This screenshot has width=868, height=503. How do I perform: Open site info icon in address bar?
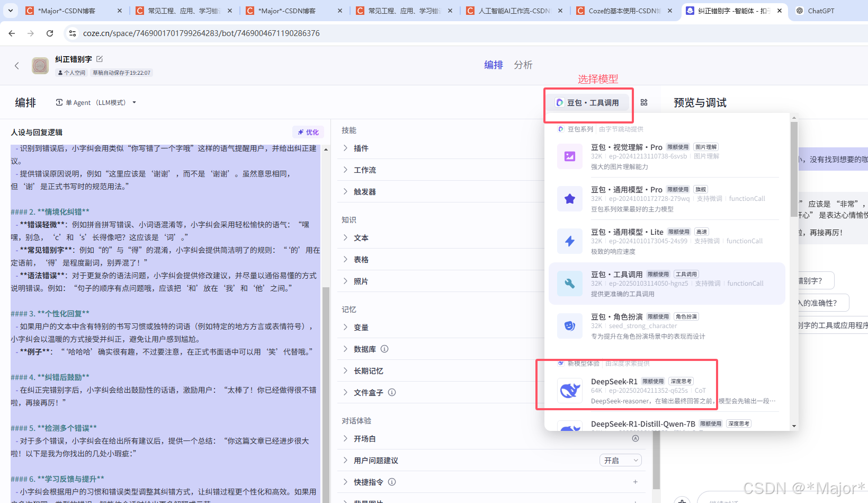tap(73, 33)
